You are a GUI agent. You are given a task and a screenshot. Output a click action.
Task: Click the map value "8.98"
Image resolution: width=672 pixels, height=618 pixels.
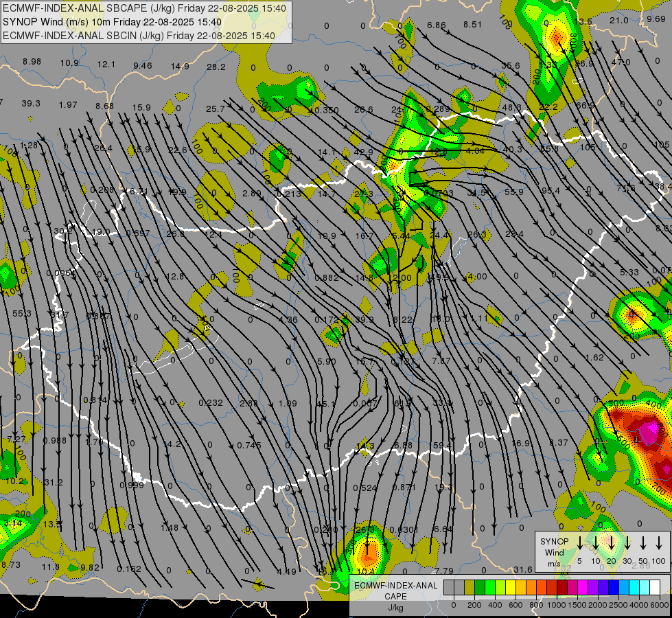coord(32,62)
